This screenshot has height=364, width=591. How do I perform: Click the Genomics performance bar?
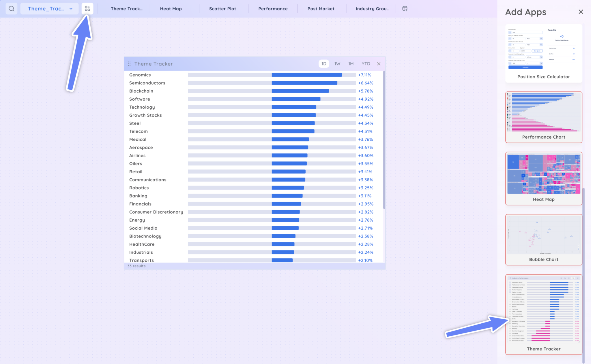click(306, 75)
